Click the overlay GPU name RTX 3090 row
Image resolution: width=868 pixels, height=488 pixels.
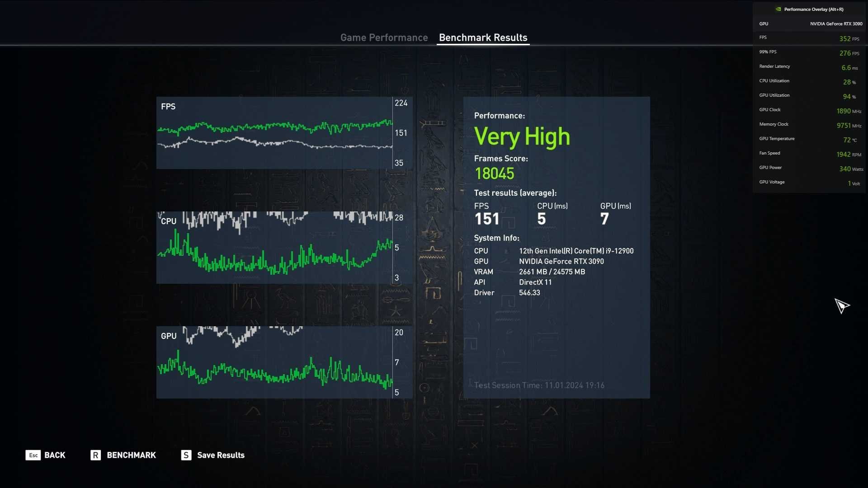click(809, 23)
